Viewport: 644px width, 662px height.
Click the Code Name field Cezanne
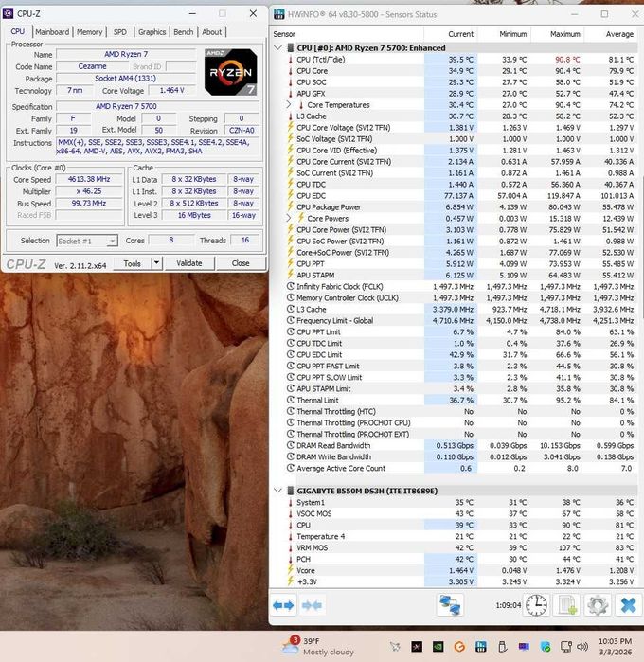(x=92, y=66)
